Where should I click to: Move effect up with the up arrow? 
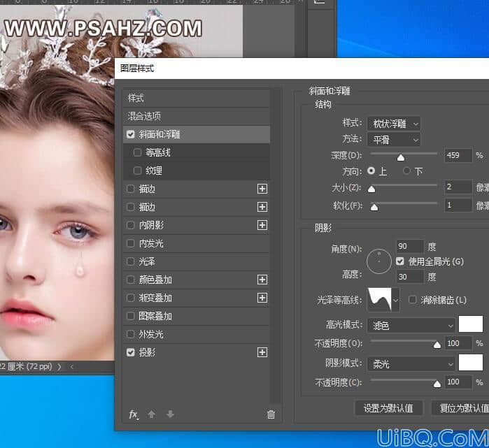click(151, 414)
